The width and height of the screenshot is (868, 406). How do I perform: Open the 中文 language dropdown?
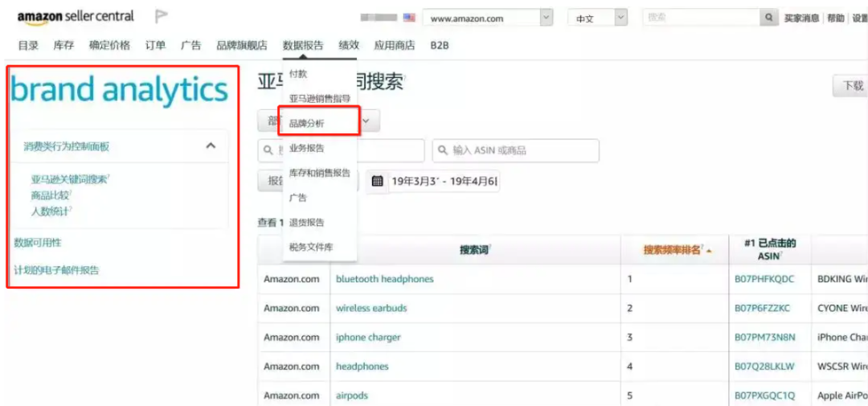(597, 18)
